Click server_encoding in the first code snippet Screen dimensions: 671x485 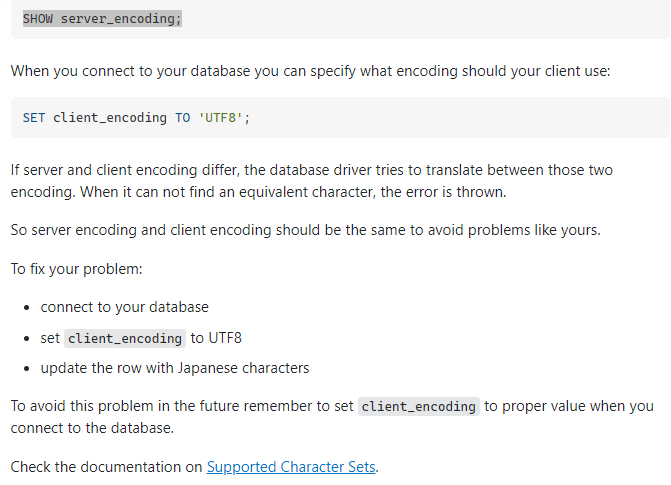(120, 20)
